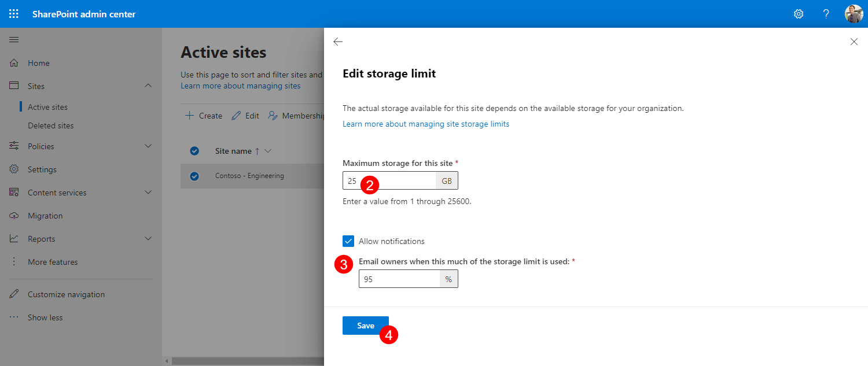Uncheck the Allow notifications checkbox
The image size is (868, 366).
[348, 241]
